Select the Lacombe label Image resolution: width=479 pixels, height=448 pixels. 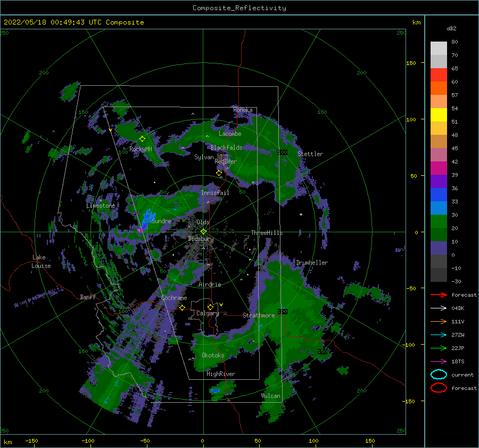(230, 134)
